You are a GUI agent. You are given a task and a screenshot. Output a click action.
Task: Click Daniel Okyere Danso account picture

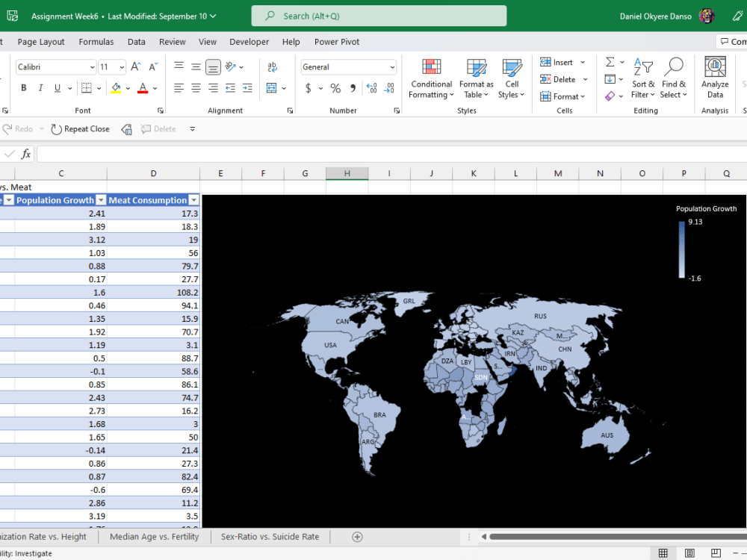(707, 16)
